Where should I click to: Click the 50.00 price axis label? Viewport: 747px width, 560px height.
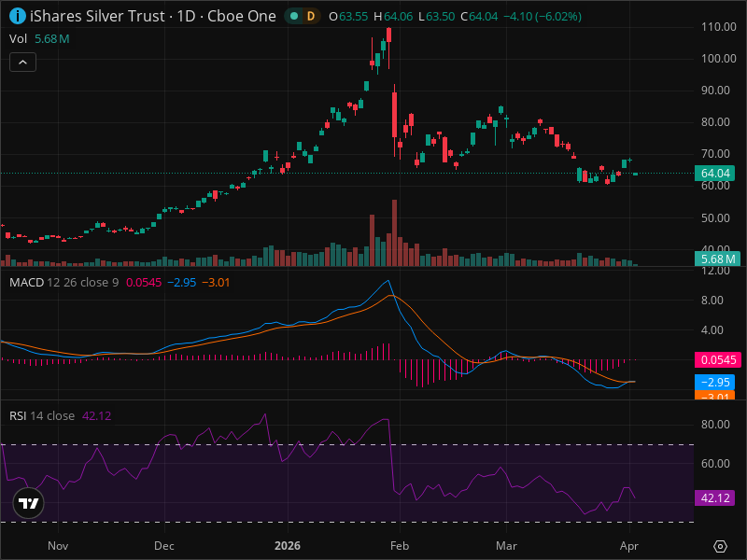(715, 218)
